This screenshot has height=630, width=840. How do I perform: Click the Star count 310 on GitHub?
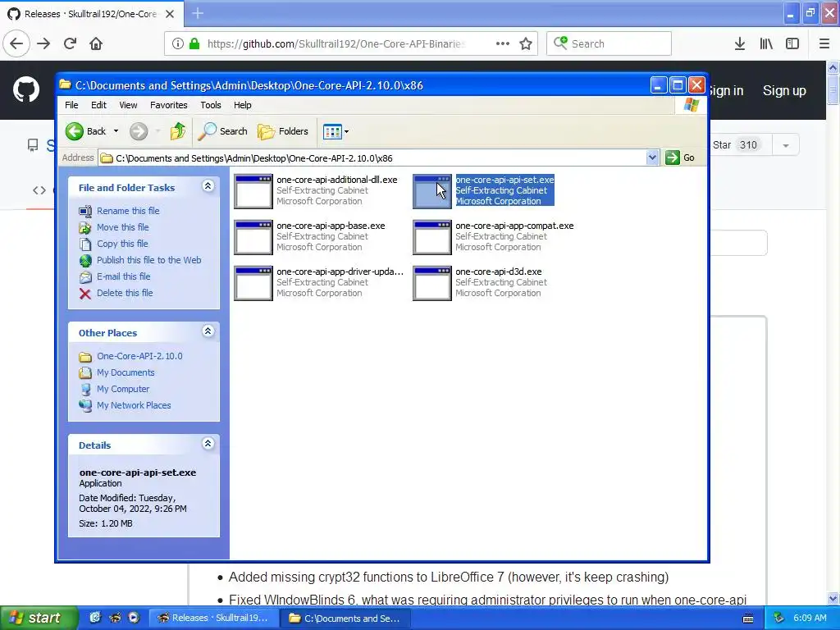[748, 145]
